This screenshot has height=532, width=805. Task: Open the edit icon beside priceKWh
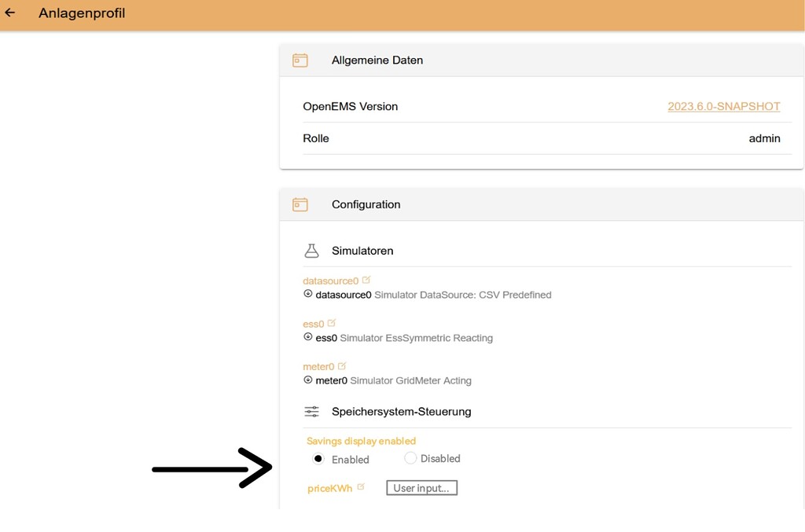(362, 485)
